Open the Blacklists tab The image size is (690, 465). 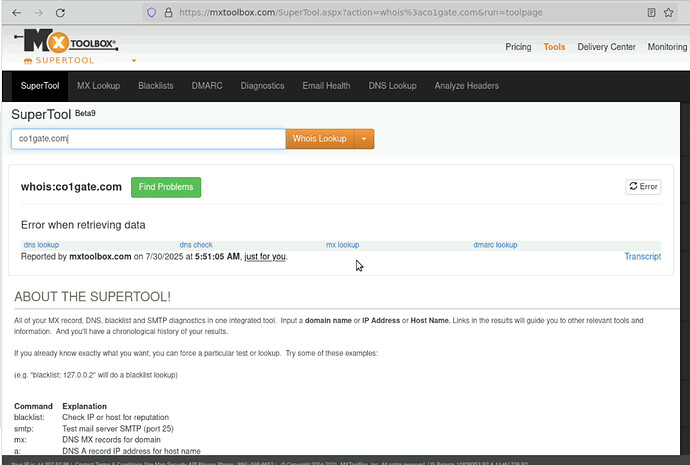[155, 86]
